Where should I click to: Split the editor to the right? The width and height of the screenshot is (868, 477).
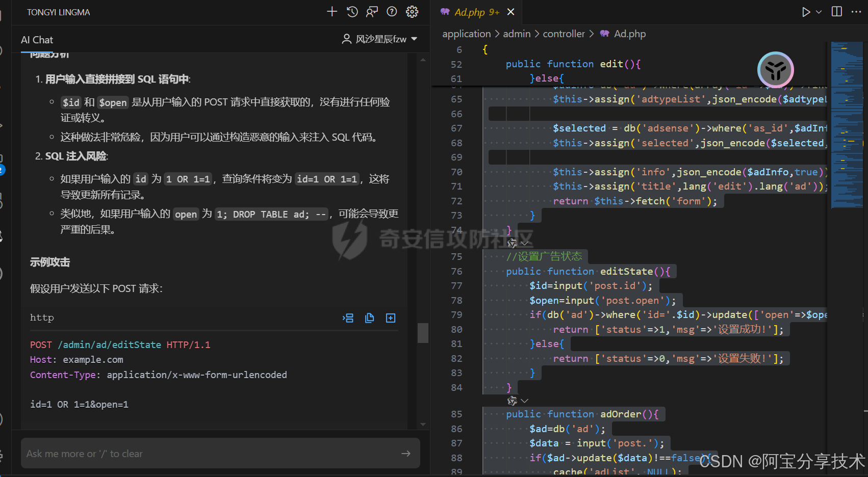coord(837,12)
